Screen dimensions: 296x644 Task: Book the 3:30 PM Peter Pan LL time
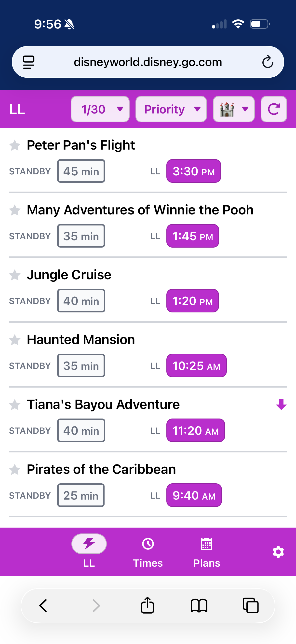194,171
